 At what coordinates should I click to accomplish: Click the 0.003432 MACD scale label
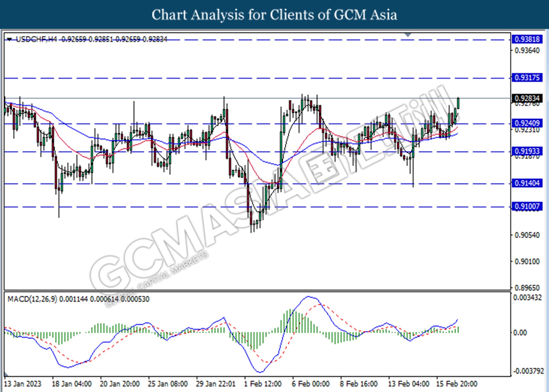tap(527, 298)
